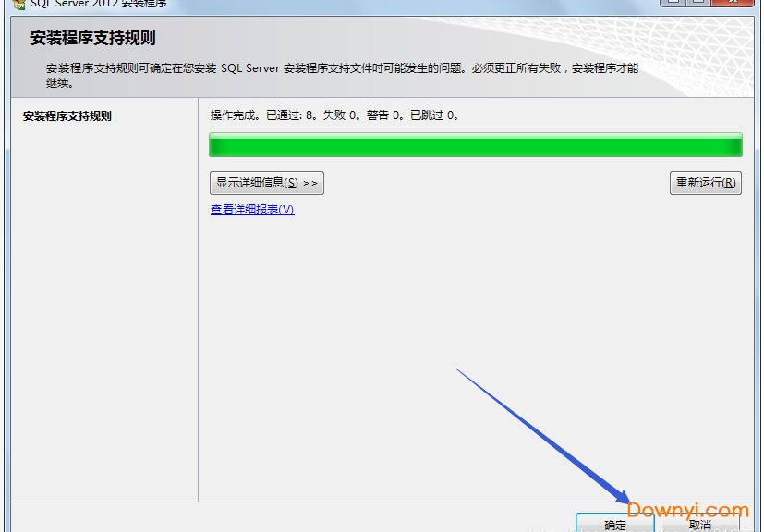Image resolution: width=764 pixels, height=532 pixels.
Task: Click the SQL Server setup title bar icon
Action: click(18, 4)
